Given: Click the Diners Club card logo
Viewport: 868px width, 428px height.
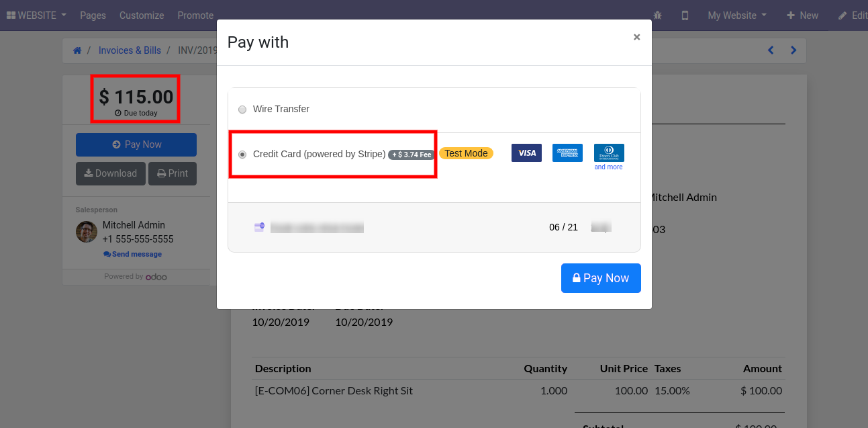Looking at the screenshot, I should click(608, 153).
